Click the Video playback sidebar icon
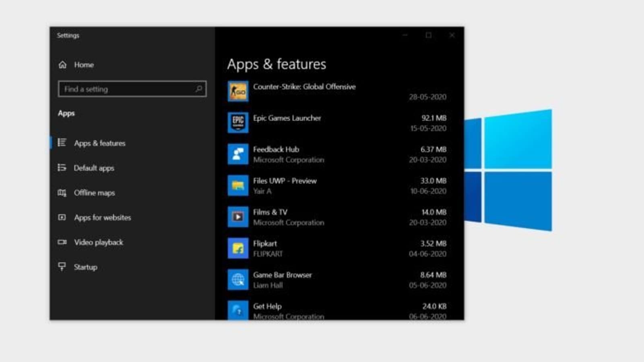Image resolution: width=644 pixels, height=362 pixels. tap(62, 242)
